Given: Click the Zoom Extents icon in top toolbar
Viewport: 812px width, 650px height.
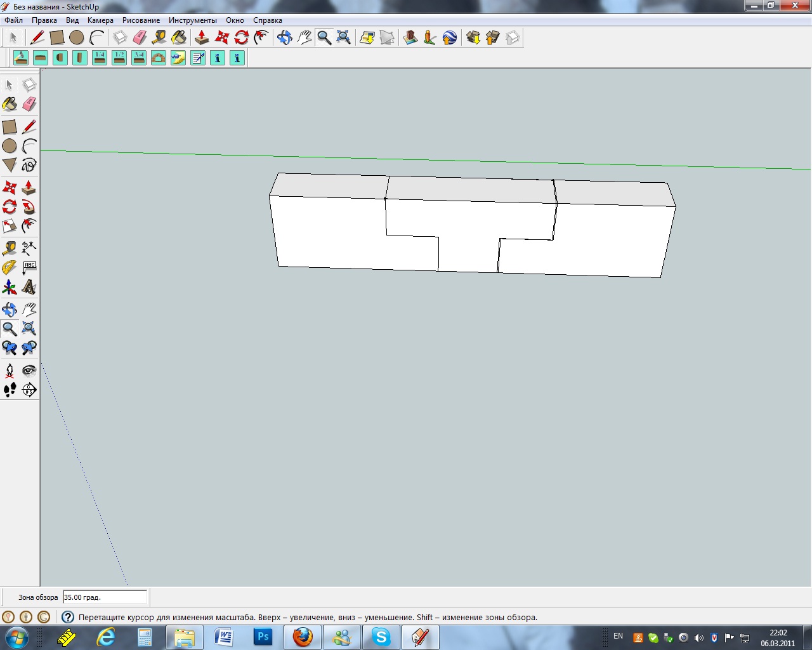Looking at the screenshot, I should pyautogui.click(x=343, y=38).
